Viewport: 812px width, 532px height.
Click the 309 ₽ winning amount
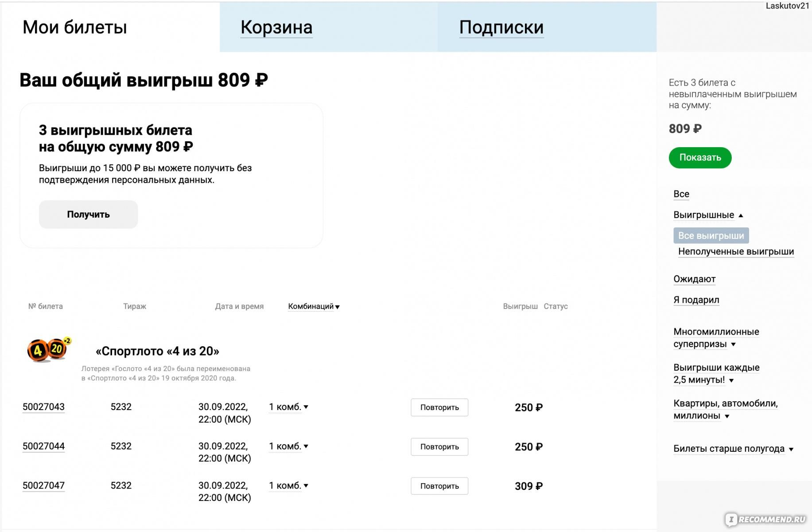tap(528, 486)
